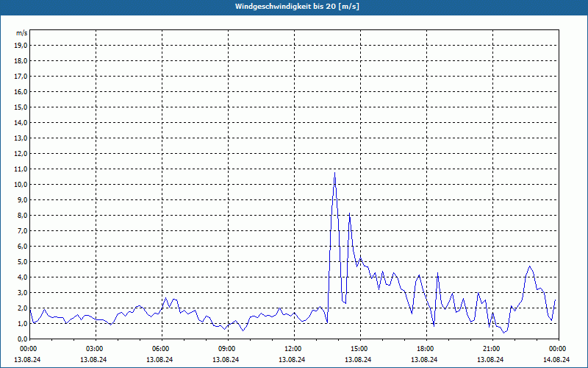Image resolution: width=588 pixels, height=368 pixels.
Task: Pick the 3,0 y-axis tick label
Action: [x=22, y=292]
